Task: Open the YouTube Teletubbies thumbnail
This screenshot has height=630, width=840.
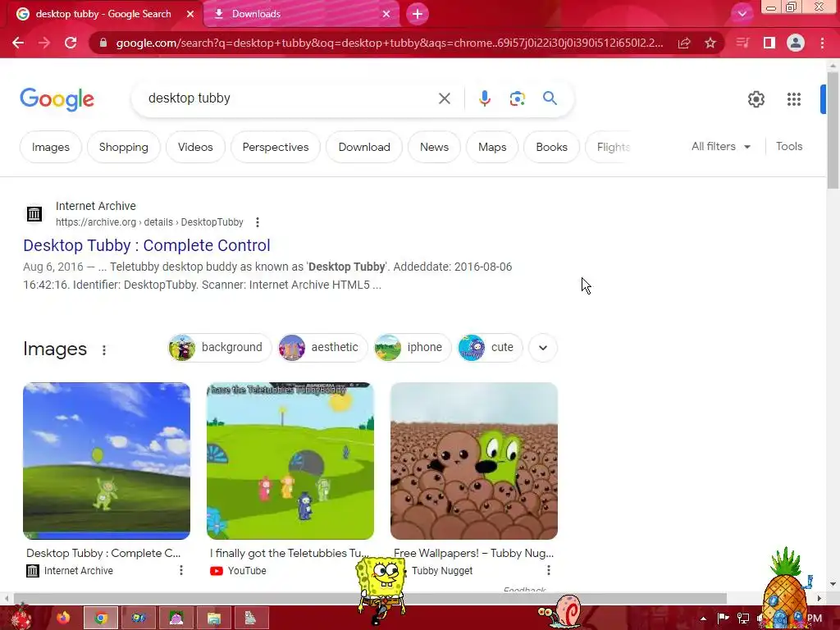Action: tap(290, 461)
